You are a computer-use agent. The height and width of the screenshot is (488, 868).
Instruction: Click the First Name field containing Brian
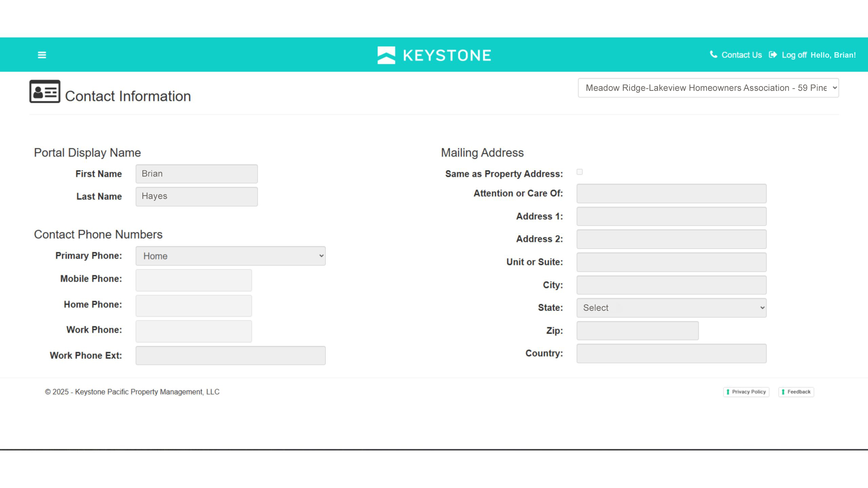click(x=197, y=174)
